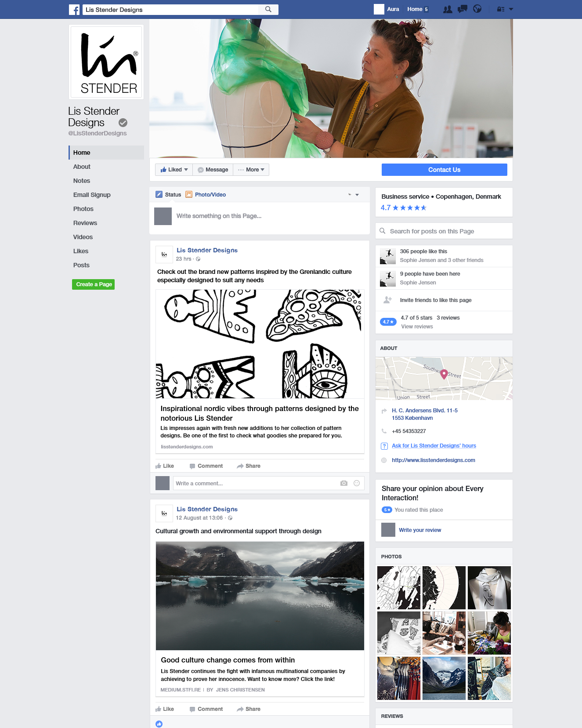Click the 306 people like this entry
582x728 pixels.
[x=444, y=256]
